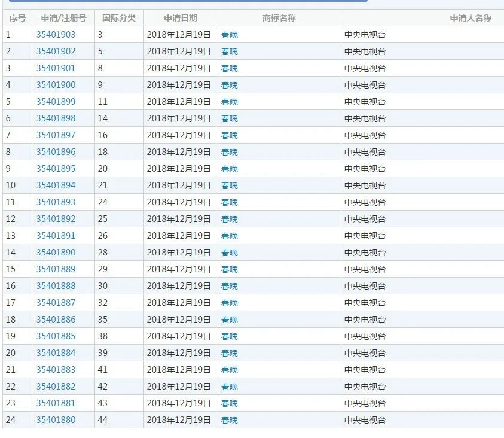Image resolution: width=504 pixels, height=438 pixels.
Task: Open application number 35401880
Action: point(56,419)
